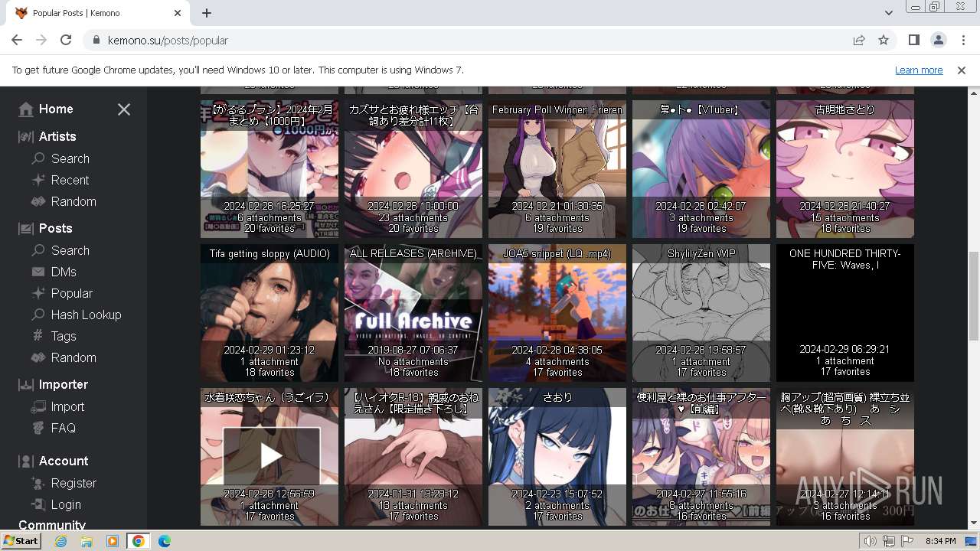This screenshot has width=980, height=551.
Task: Switch to Chrome in the taskbar
Action: click(x=138, y=541)
